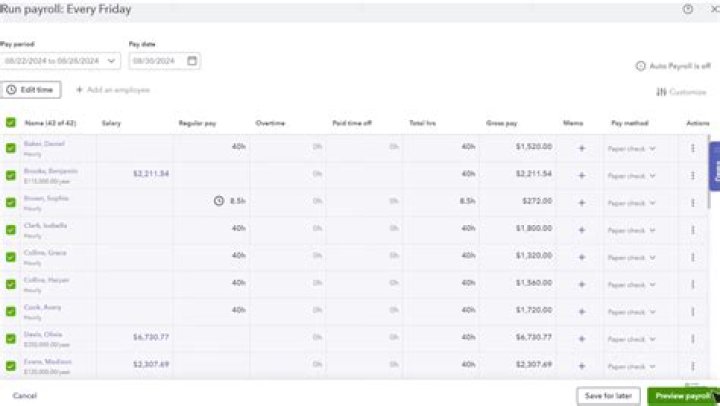Add a memo for the $1,800.00 gross pay row
Viewport: 720px width, 406px height.
(581, 230)
